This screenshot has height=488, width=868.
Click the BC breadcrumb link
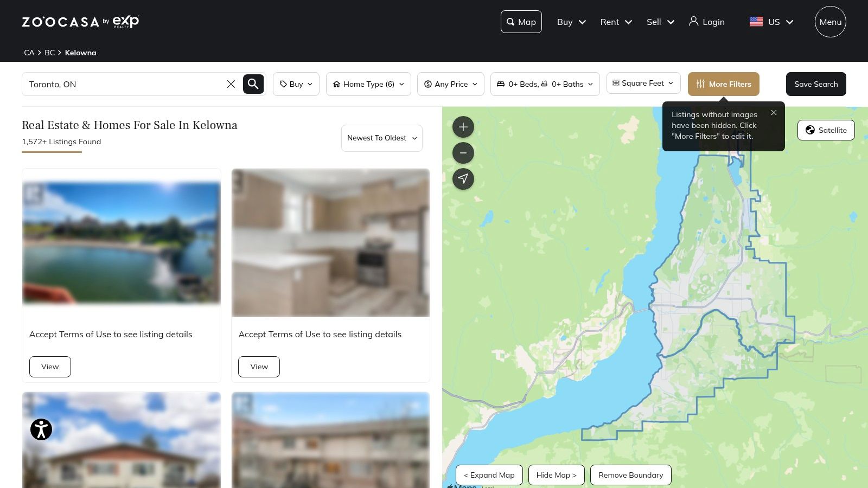49,53
